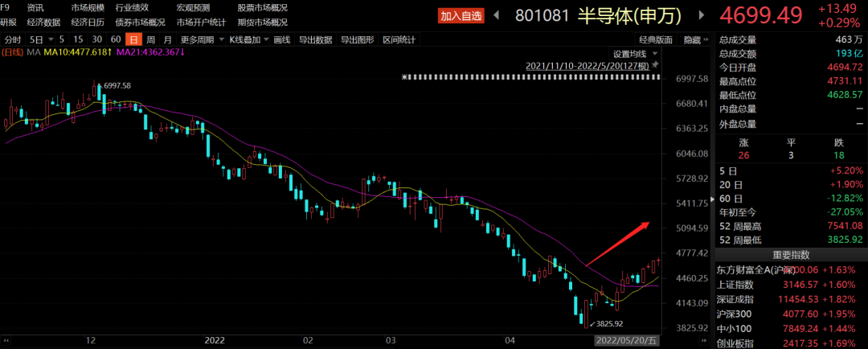The height and width of the screenshot is (349, 868).
Task: Select the 30-minute period
Action: pyautogui.click(x=97, y=40)
